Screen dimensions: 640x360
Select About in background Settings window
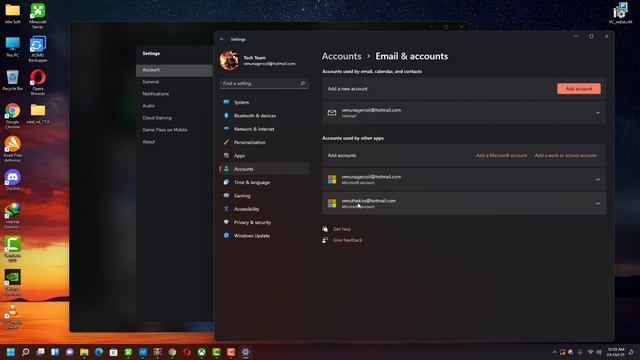click(148, 142)
